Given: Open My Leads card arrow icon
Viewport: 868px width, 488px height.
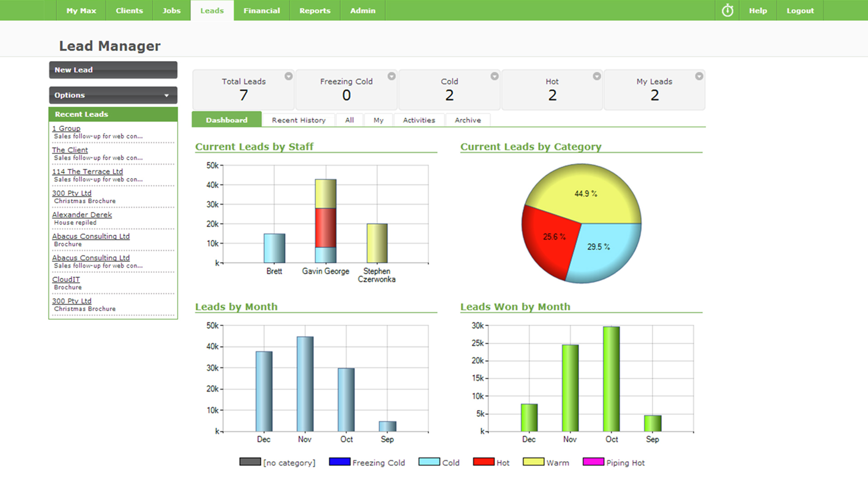Looking at the screenshot, I should tap(699, 76).
